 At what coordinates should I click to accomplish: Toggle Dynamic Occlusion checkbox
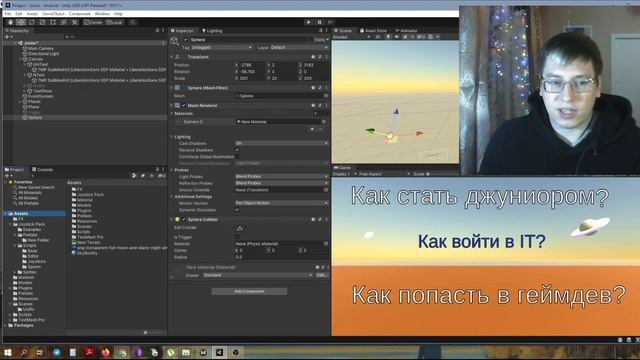pyautogui.click(x=237, y=209)
